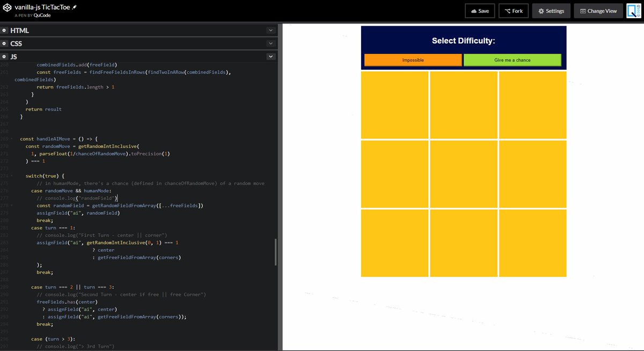Click the JS panel title
This screenshot has height=351, width=644.
[14, 56]
